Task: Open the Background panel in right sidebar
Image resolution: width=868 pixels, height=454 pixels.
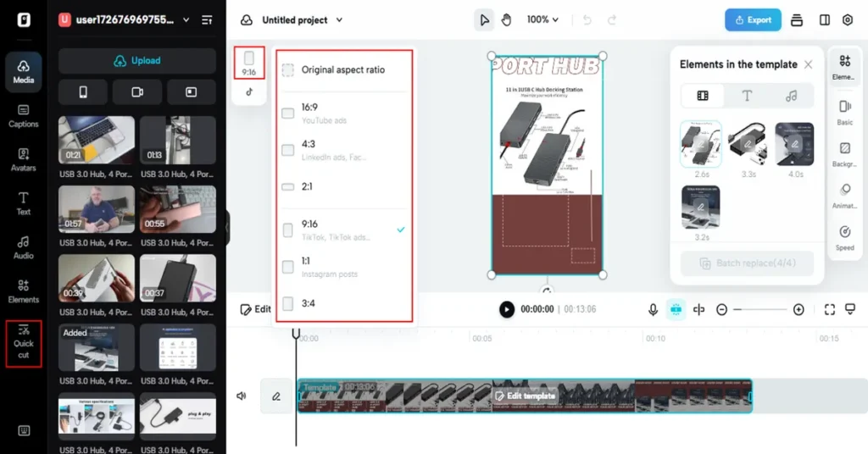Action: click(845, 154)
